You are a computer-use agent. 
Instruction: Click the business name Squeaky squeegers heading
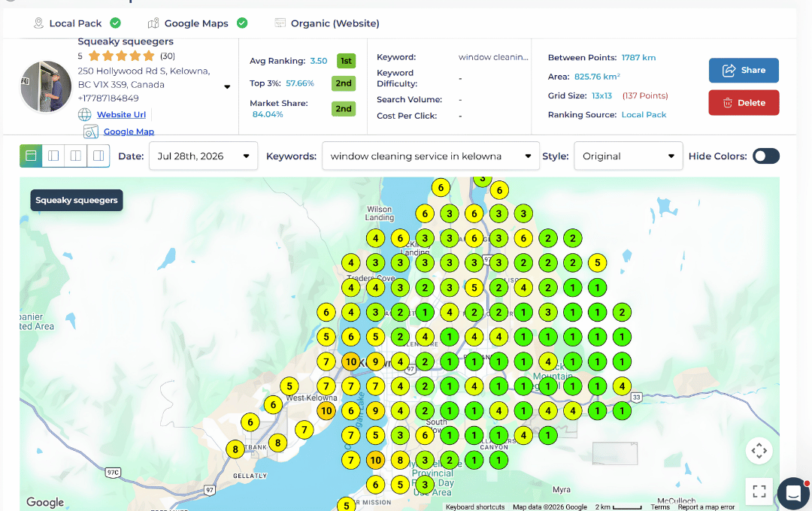pyautogui.click(x=126, y=41)
